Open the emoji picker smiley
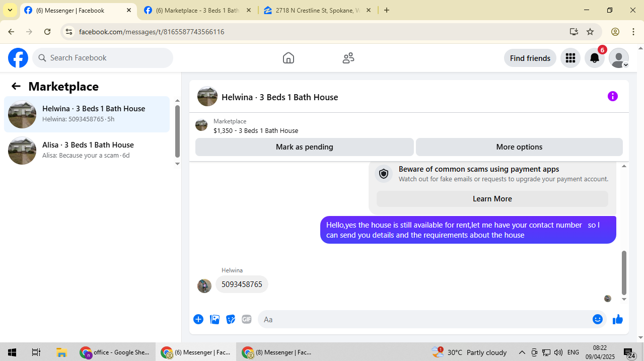644x361 pixels. (598, 319)
